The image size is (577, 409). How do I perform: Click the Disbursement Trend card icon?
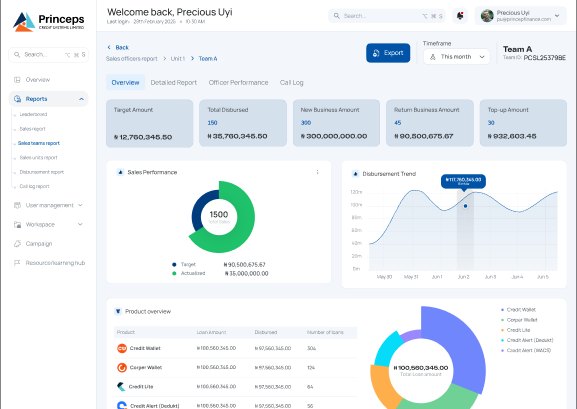(x=355, y=173)
